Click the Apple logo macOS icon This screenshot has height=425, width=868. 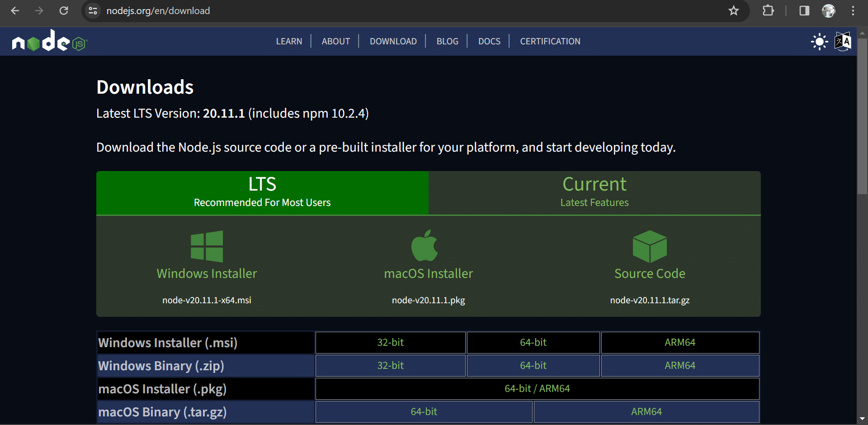click(x=425, y=245)
